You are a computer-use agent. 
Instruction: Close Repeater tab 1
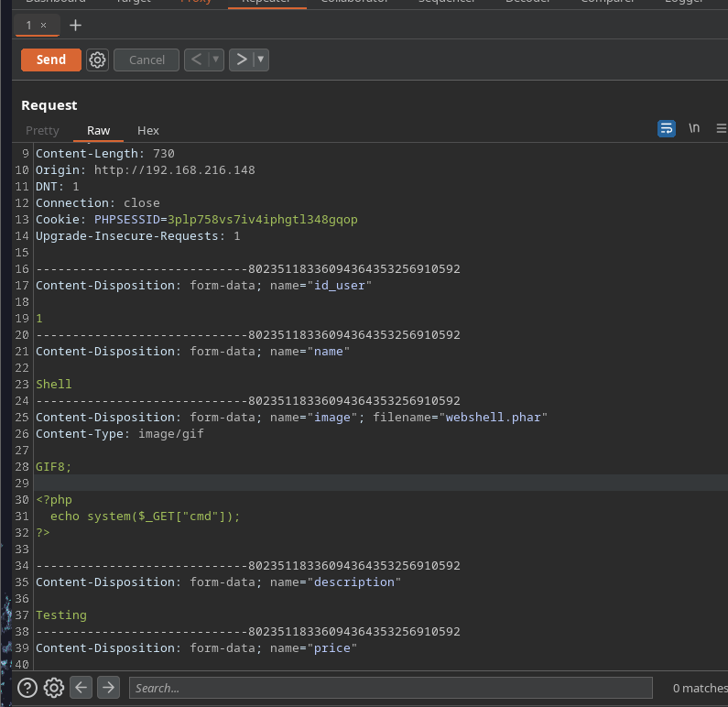[x=44, y=25]
